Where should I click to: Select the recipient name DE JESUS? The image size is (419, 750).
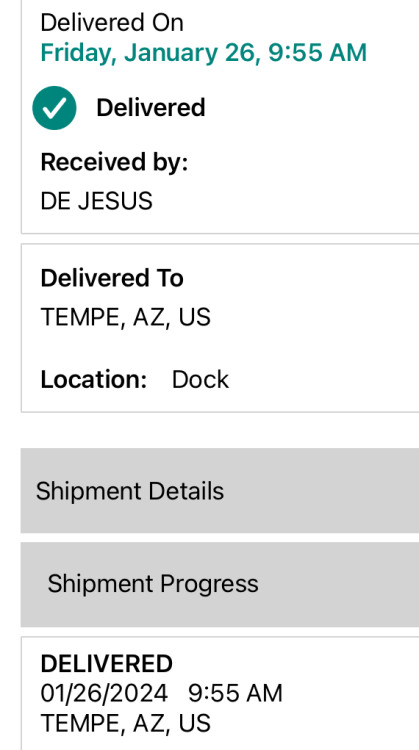point(97,201)
